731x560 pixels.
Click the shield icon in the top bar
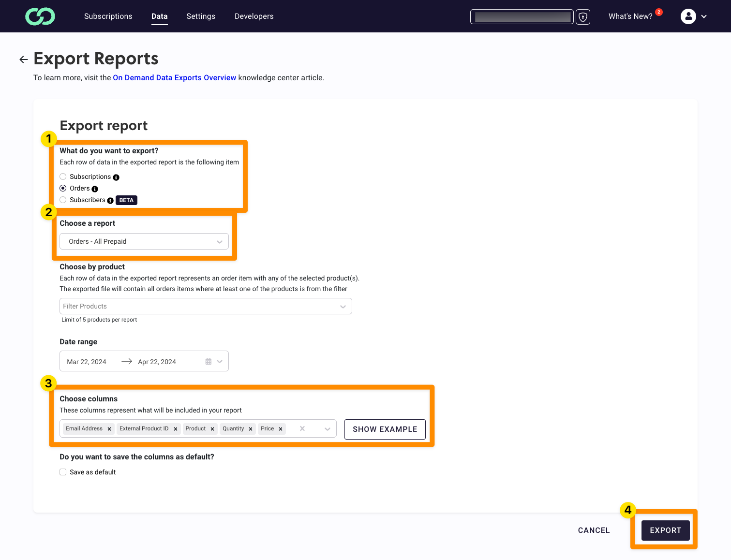coord(583,17)
